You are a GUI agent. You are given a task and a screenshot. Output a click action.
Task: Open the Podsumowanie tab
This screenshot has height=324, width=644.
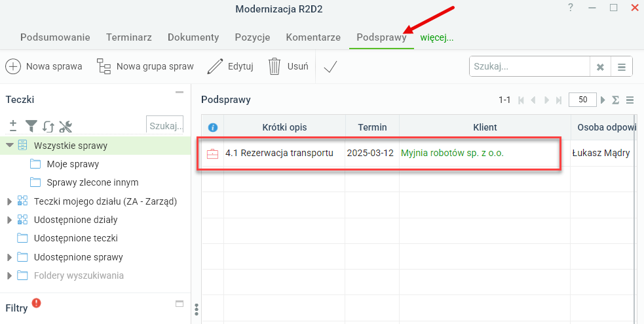55,37
